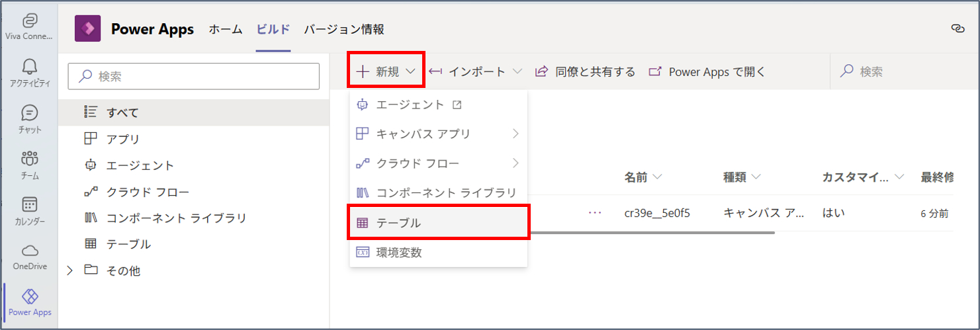This screenshot has width=980, height=330.
Task: Select テーブル in the left tree
Action: pos(194,244)
